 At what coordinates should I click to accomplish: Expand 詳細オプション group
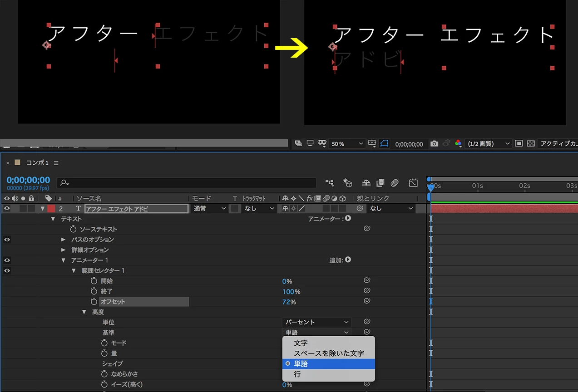click(63, 250)
